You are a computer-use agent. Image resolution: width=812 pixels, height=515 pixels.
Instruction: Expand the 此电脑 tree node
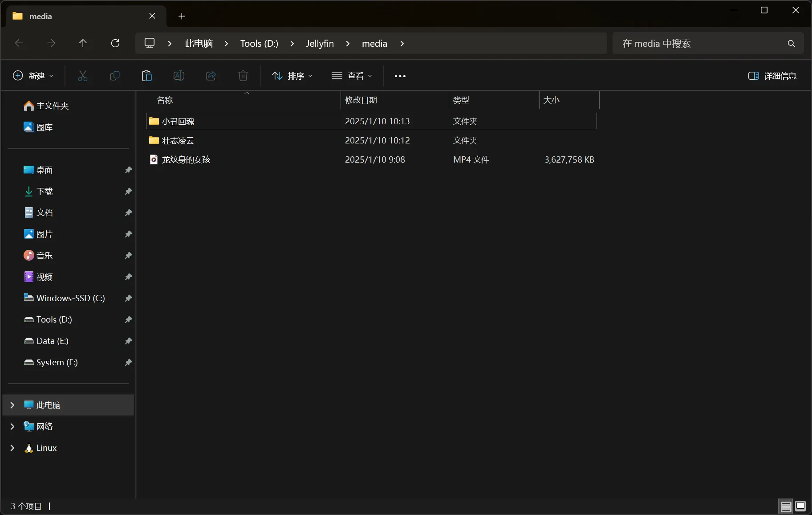[x=12, y=405]
